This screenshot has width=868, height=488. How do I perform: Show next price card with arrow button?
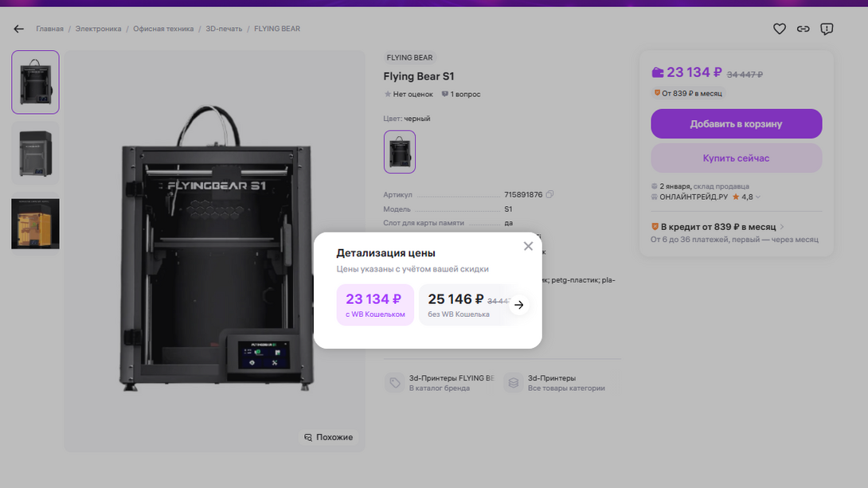(518, 305)
